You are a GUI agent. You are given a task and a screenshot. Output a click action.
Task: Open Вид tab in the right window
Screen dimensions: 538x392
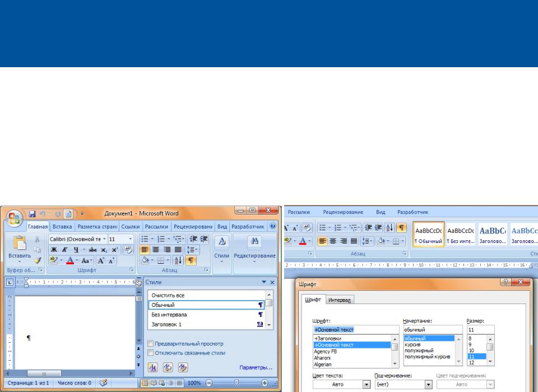381,212
